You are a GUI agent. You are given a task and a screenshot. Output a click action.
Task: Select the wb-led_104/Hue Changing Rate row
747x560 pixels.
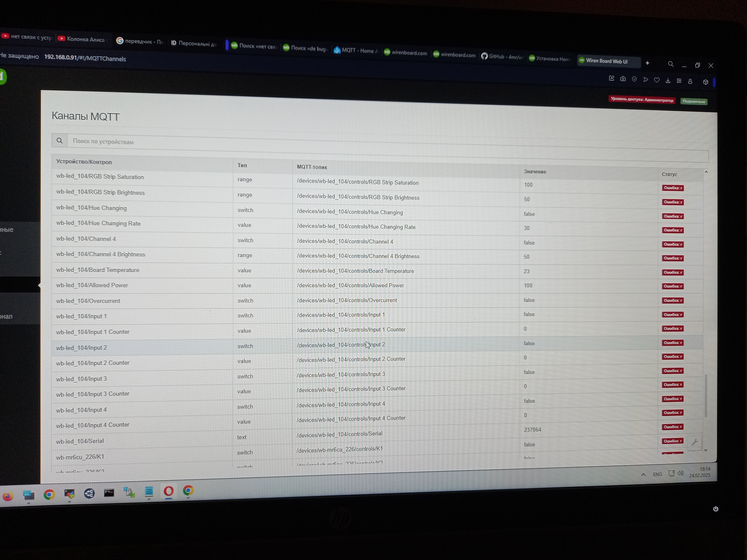[377, 227]
